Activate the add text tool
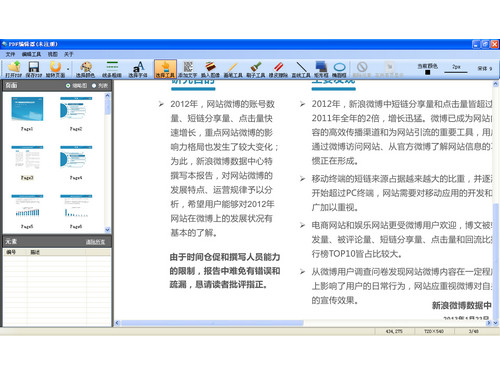Screen dimensions: 500x375 (x=188, y=69)
